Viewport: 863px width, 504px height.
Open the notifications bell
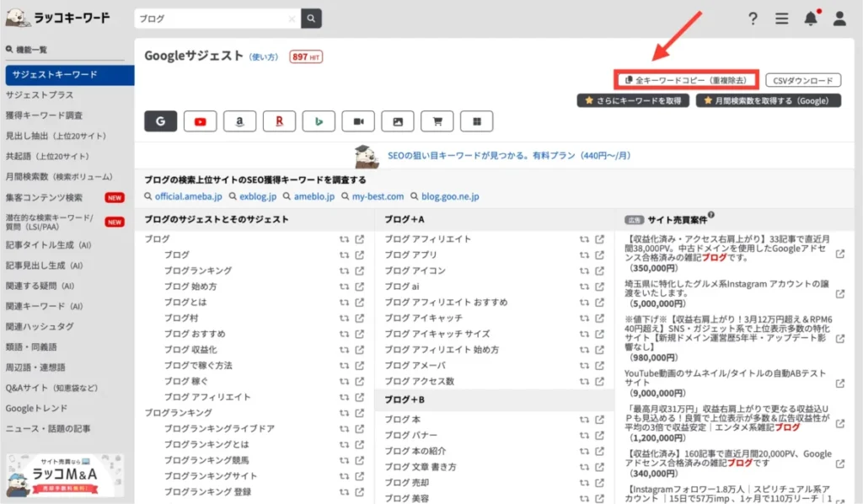click(811, 19)
